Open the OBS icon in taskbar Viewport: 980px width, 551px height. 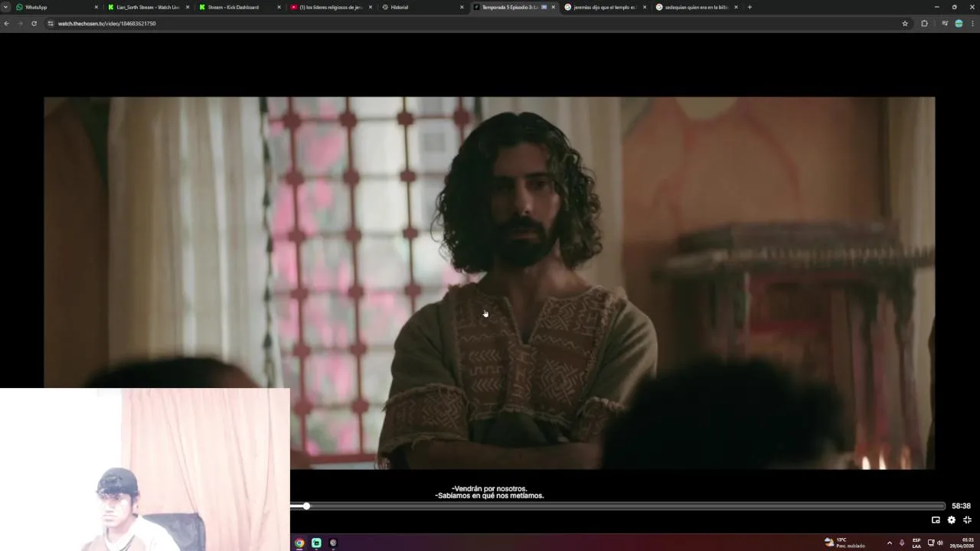[x=333, y=543]
